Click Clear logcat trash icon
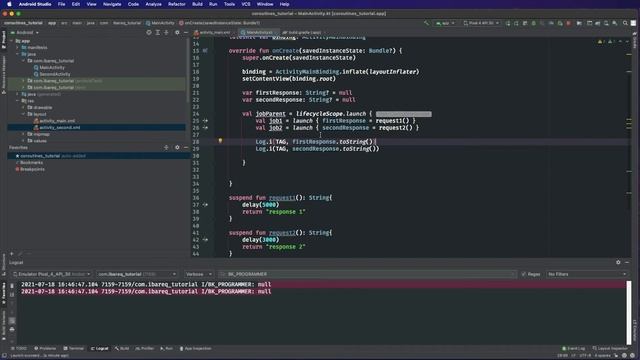Screen dimensions: 640x360 [12, 286]
